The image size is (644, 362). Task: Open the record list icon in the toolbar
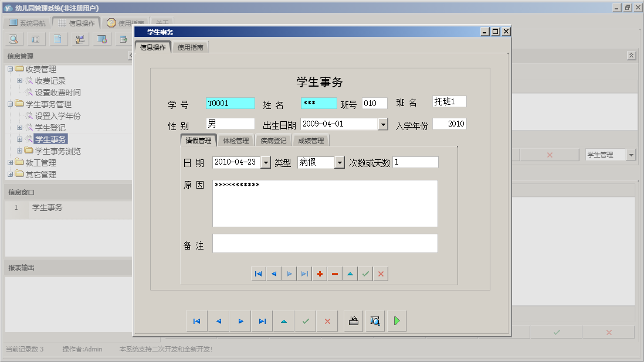point(35,39)
